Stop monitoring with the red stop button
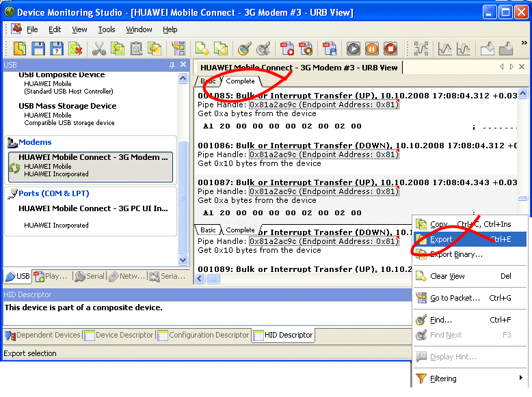This screenshot has height=397, width=532. tap(390, 49)
